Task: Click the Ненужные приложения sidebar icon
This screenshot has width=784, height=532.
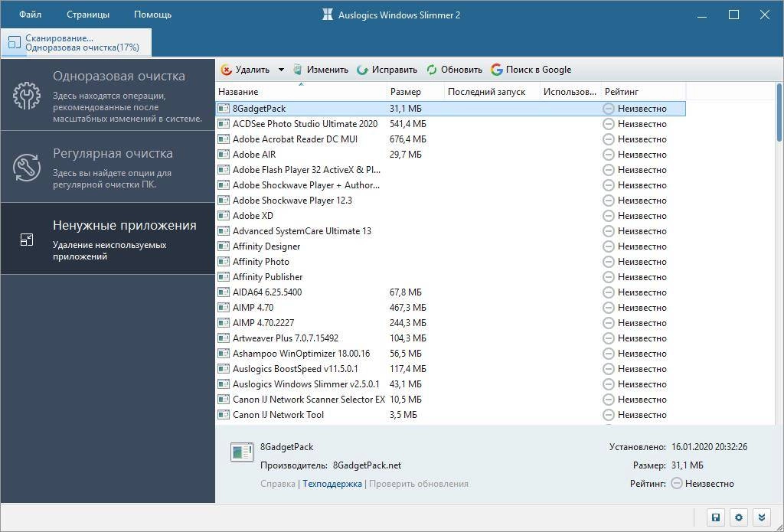Action: [27, 240]
